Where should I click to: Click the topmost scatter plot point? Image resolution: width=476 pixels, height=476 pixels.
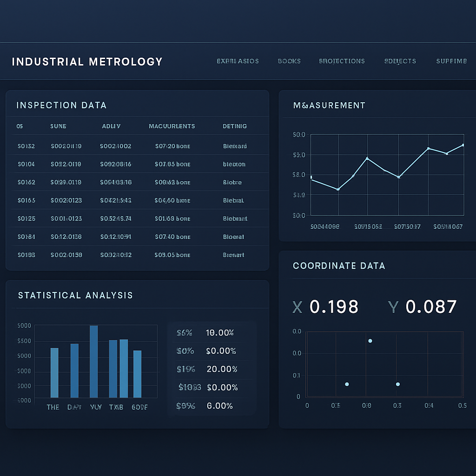pos(370,341)
